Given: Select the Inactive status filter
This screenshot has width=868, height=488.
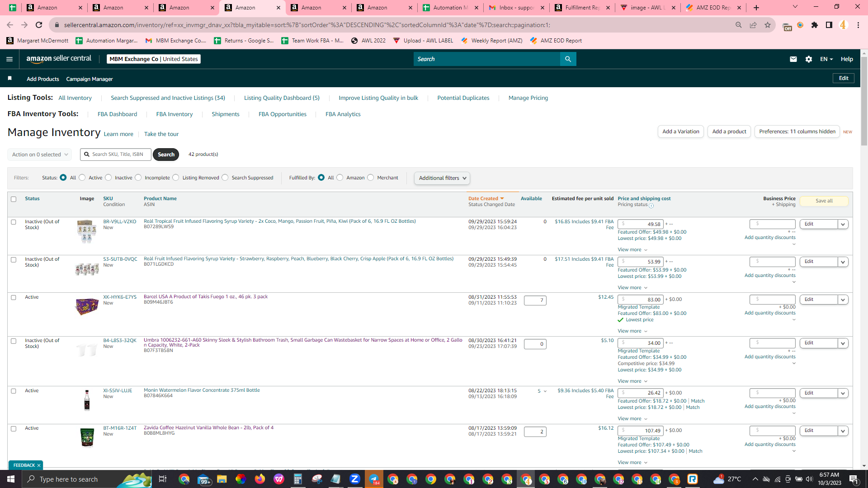Looking at the screenshot, I should 108,178.
